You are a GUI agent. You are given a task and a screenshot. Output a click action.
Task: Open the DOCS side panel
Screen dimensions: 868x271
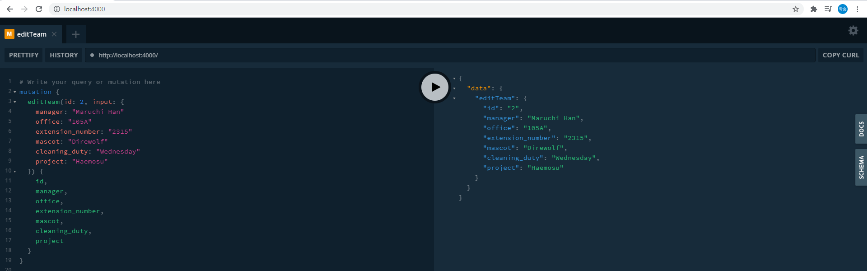861,129
